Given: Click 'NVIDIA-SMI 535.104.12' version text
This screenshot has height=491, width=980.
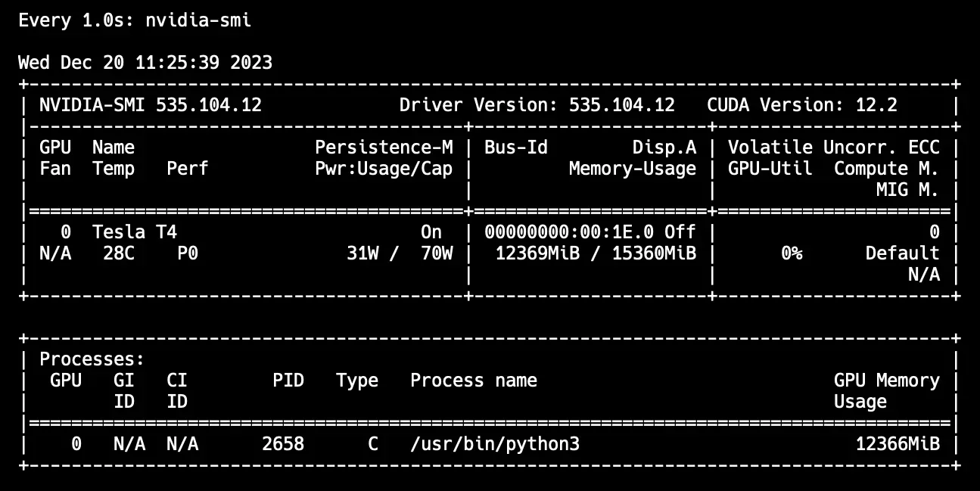Looking at the screenshot, I should (151, 105).
